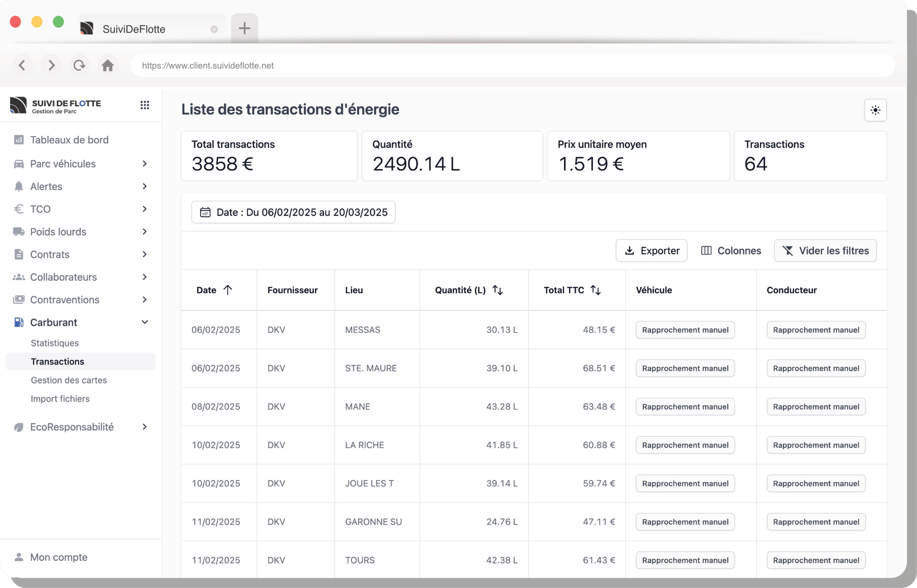The width and height of the screenshot is (917, 588).
Task: Expand the Parc véhicules chevron
Action: click(x=144, y=164)
